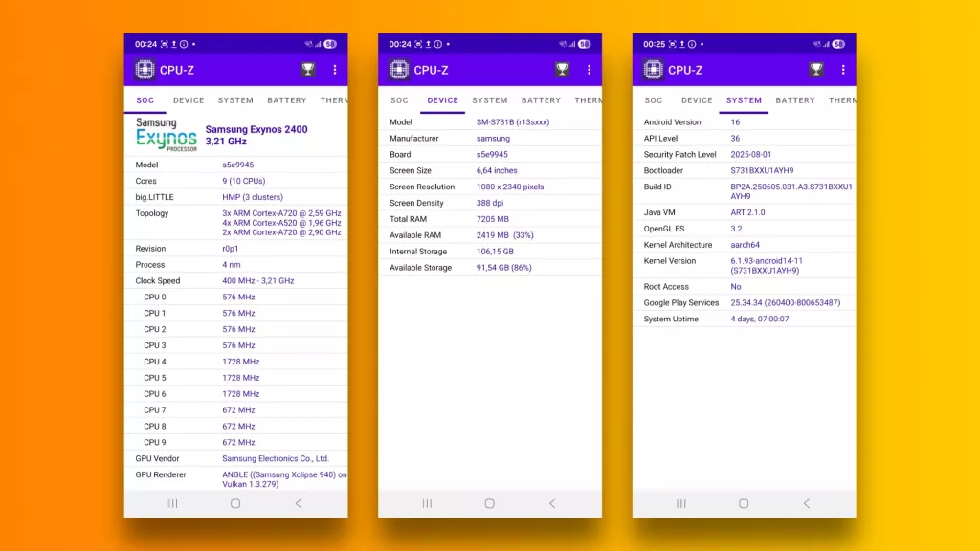Tap the CPU 4 row
The width and height of the screenshot is (980, 551).
[x=235, y=362]
